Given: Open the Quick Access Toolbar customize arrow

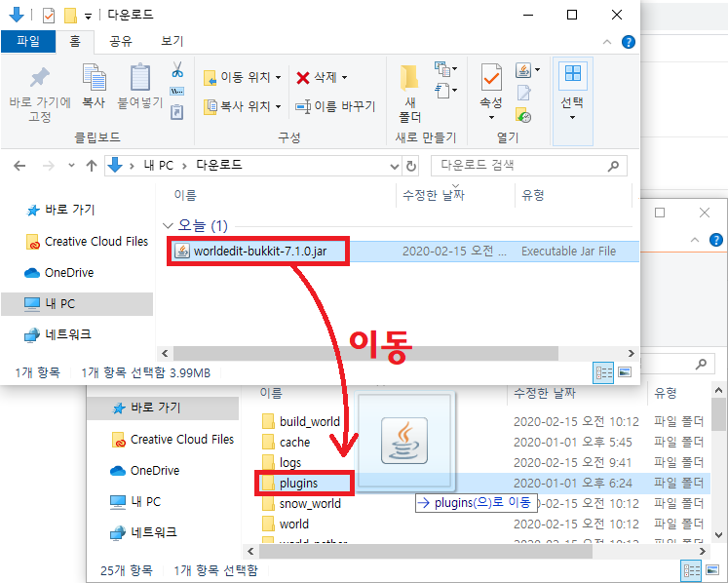Looking at the screenshot, I should click(88, 17).
